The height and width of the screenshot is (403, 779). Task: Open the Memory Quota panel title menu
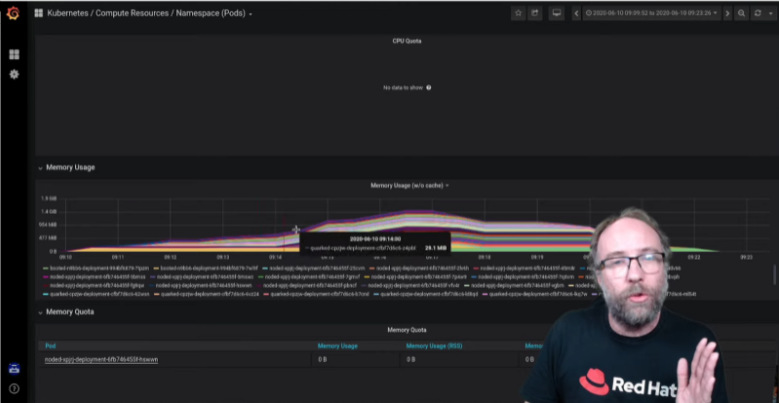coord(407,329)
